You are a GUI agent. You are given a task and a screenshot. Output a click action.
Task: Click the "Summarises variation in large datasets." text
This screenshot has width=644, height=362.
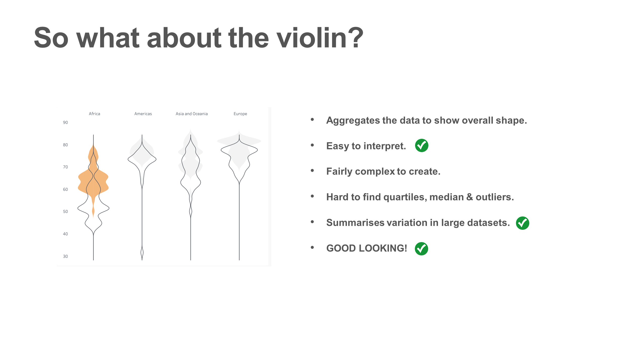coord(418,223)
